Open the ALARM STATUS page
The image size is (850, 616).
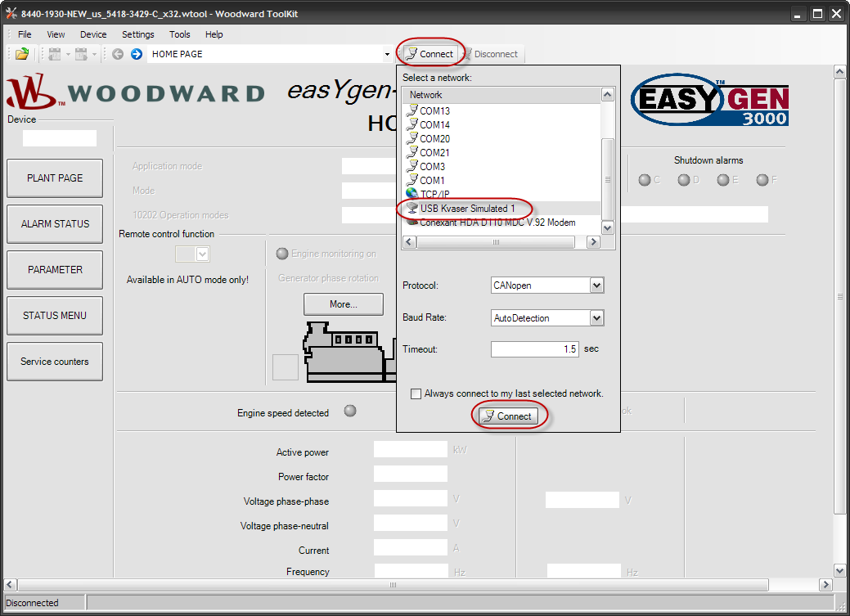pos(55,224)
